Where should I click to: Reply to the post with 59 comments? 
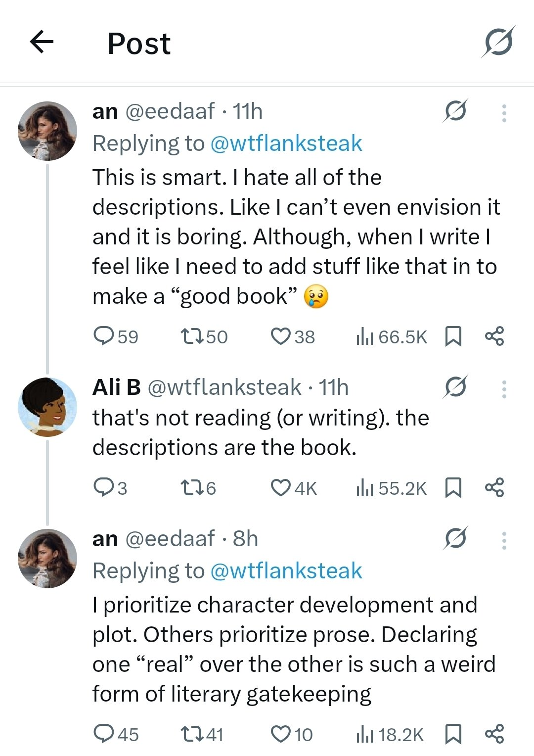[116, 336]
